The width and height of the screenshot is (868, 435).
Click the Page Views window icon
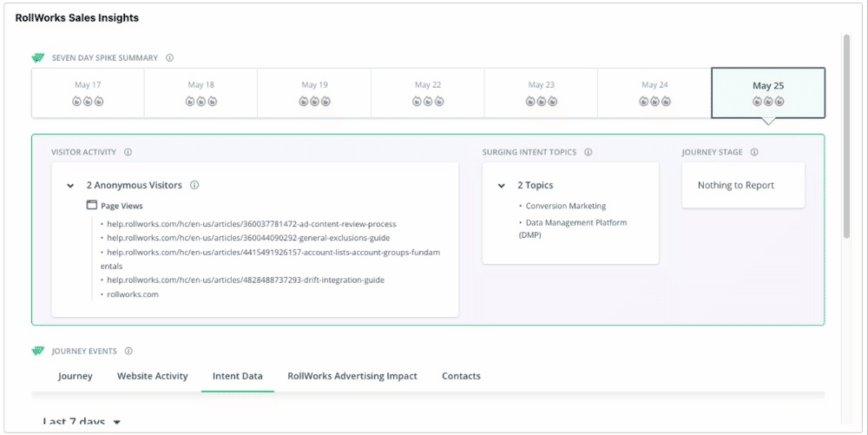coord(92,205)
